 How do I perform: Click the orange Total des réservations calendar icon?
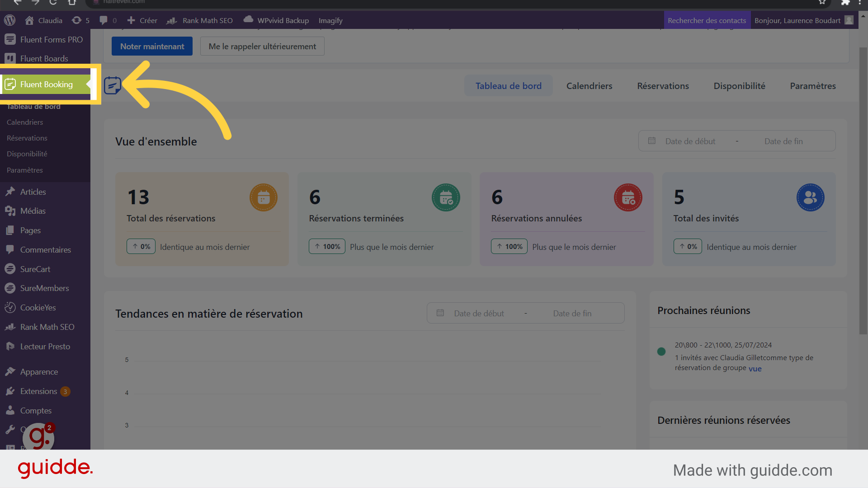point(264,197)
